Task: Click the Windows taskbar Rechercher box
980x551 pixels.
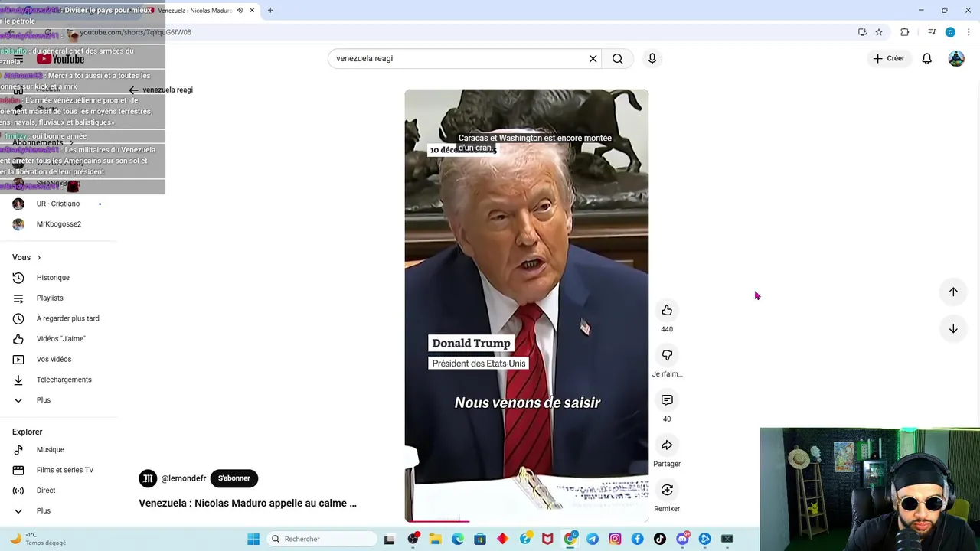Action: [322, 539]
